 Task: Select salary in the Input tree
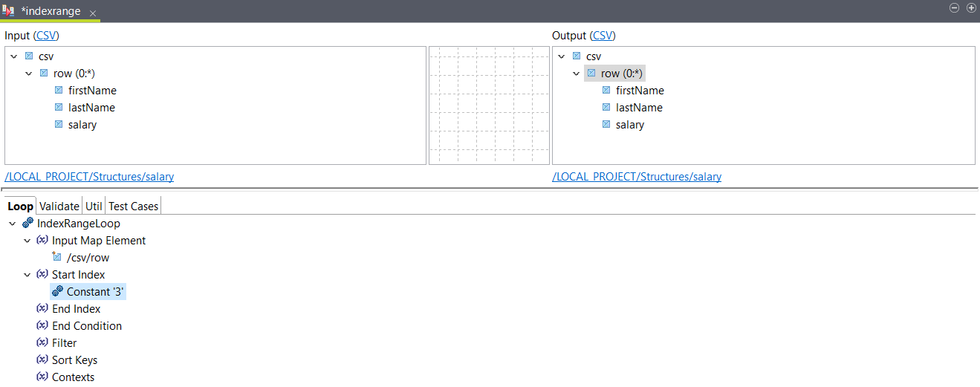(x=82, y=125)
